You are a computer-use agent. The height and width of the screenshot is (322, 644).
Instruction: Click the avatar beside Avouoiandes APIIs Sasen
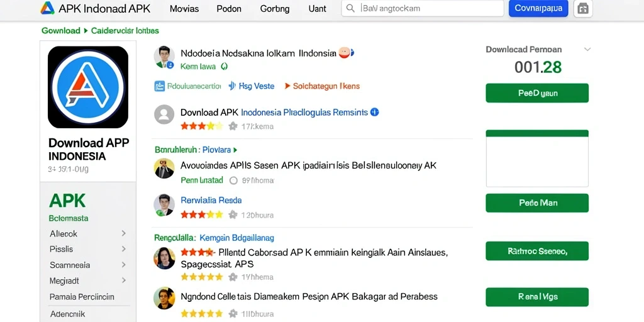click(164, 169)
